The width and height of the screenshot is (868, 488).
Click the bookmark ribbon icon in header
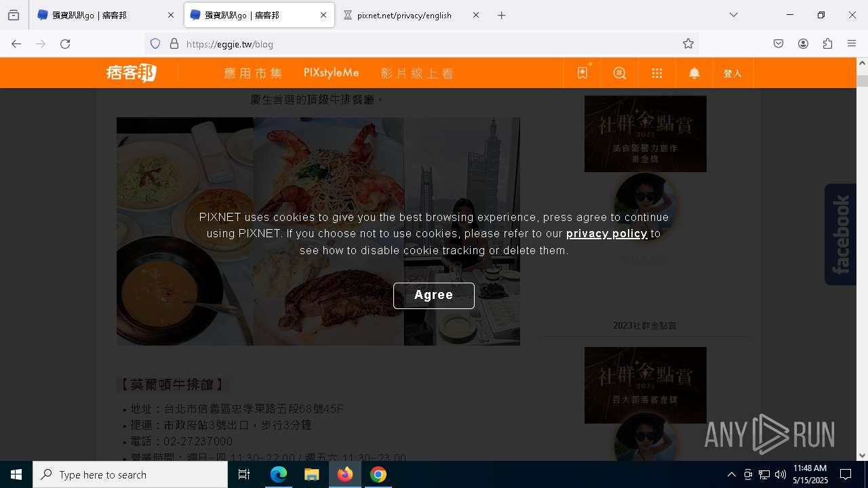[x=583, y=73]
